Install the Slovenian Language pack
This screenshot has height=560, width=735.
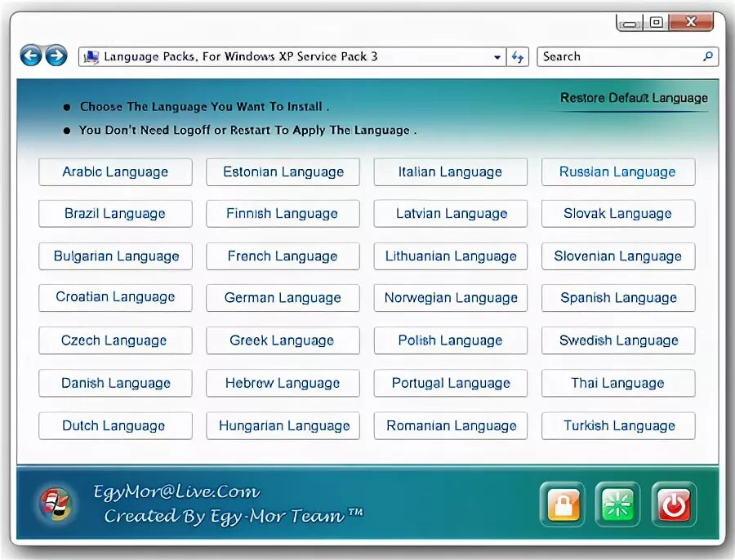pos(618,256)
